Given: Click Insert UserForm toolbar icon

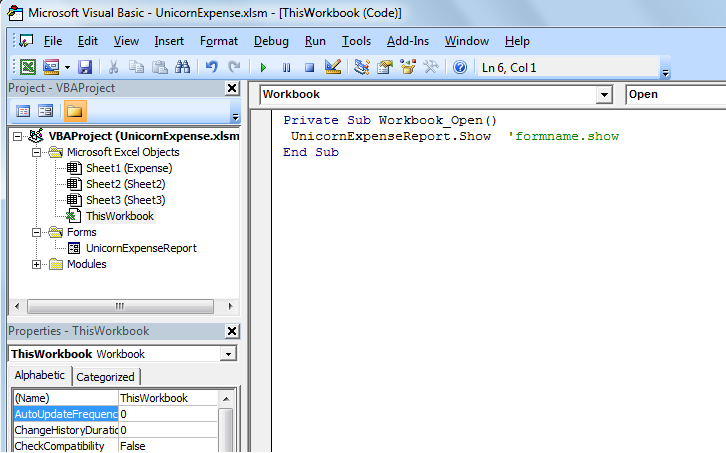Looking at the screenshot, I should [51, 68].
